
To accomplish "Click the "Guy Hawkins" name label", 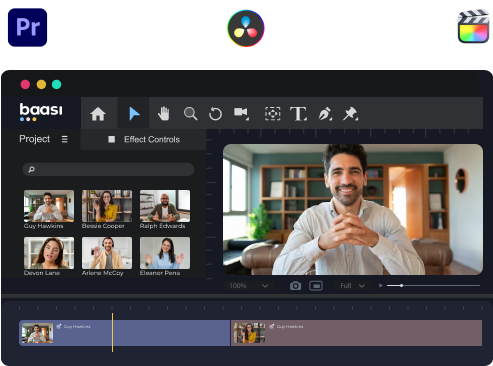I will (43, 226).
